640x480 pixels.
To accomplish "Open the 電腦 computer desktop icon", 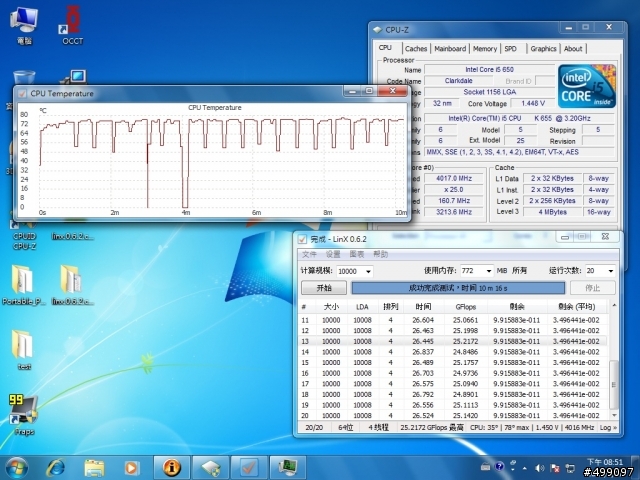I will (x=24, y=25).
